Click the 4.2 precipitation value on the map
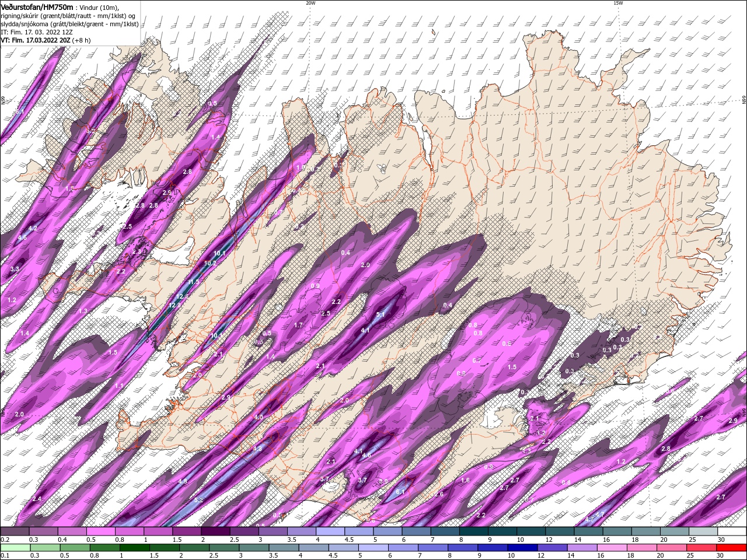This screenshot has width=747, height=560. click(33, 228)
